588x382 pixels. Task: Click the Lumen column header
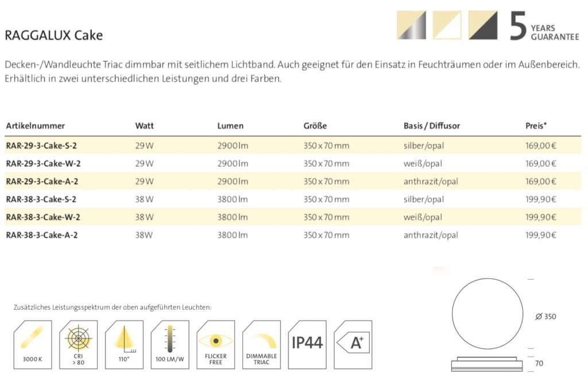click(x=230, y=126)
